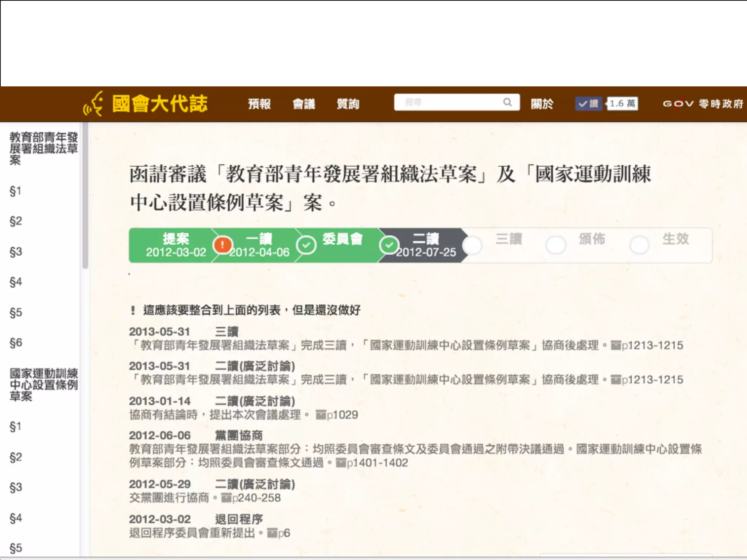This screenshot has width=747, height=560.
Task: Click the 關於 link
Action: (x=542, y=104)
